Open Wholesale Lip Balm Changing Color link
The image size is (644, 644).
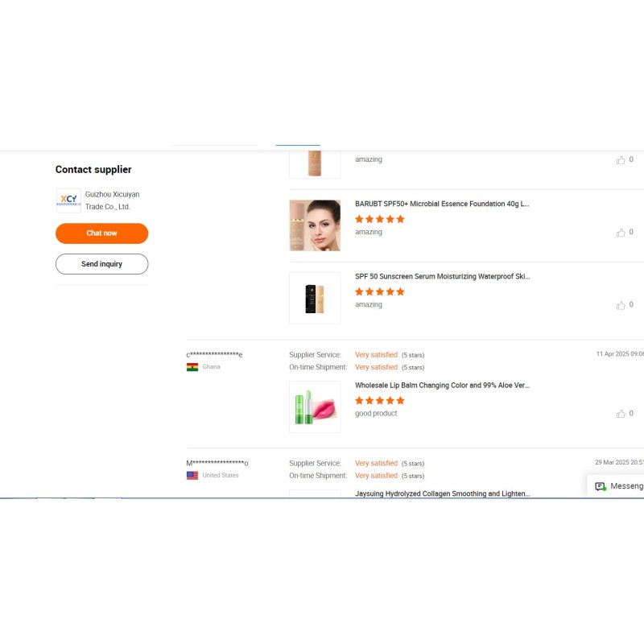tap(442, 386)
